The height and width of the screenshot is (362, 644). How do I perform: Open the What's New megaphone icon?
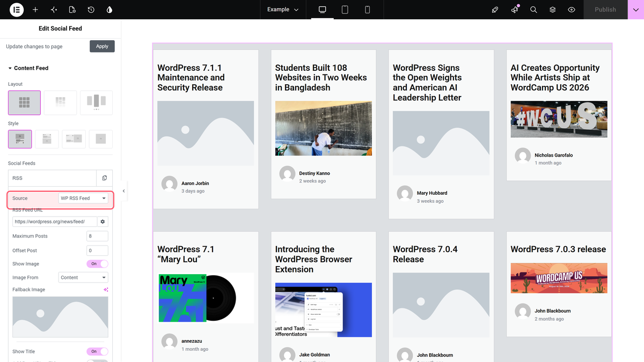coord(515,10)
